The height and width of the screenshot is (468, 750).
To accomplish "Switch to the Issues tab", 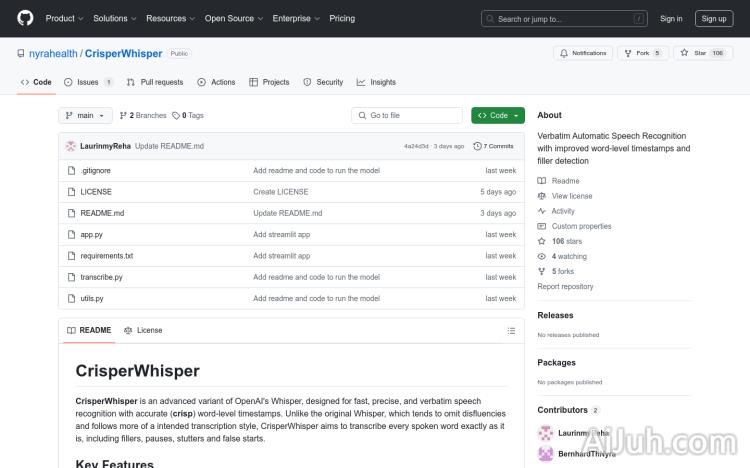I will 88,82.
